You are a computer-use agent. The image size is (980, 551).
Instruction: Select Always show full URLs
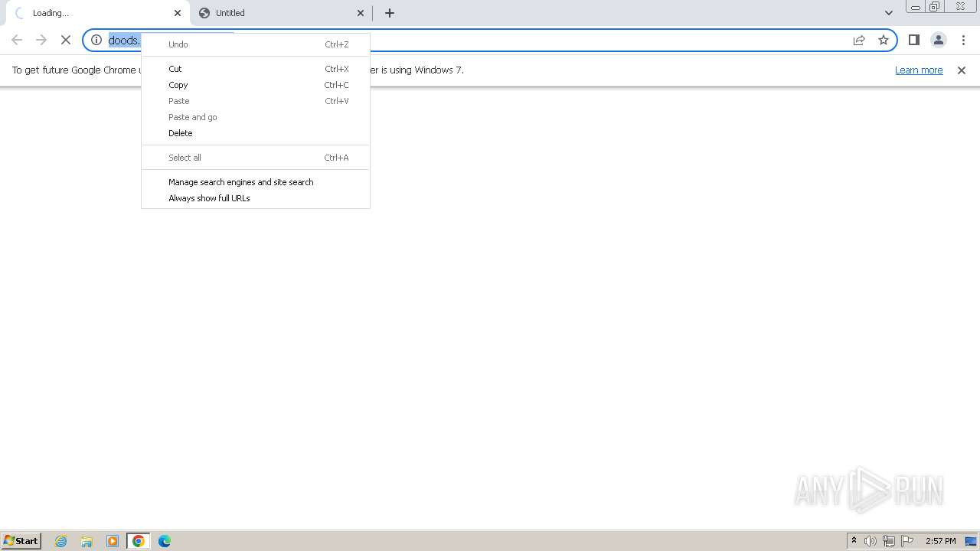click(256, 198)
